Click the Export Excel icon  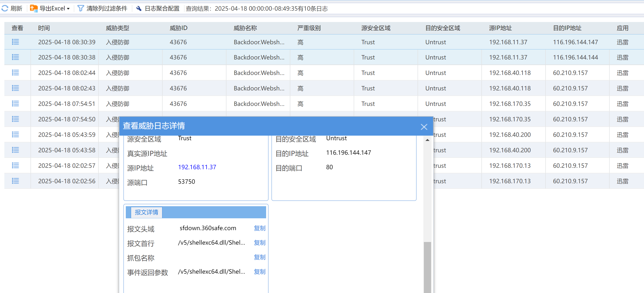(34, 8)
